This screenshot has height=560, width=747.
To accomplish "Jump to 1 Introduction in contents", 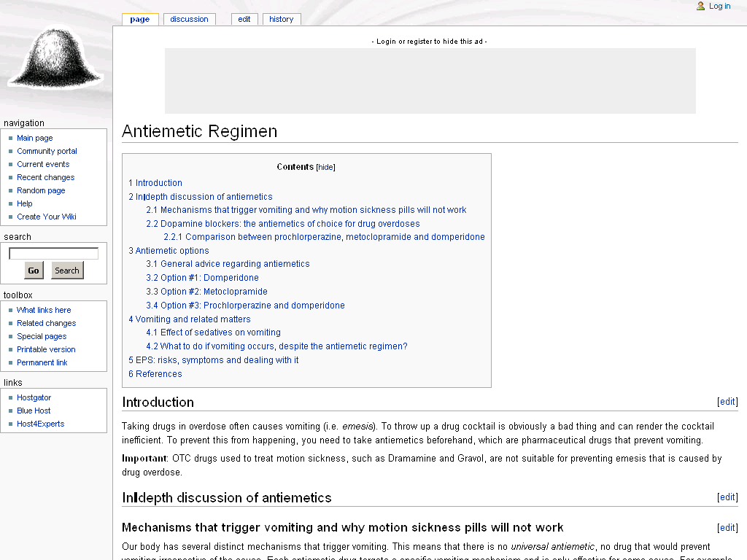I will click(155, 183).
